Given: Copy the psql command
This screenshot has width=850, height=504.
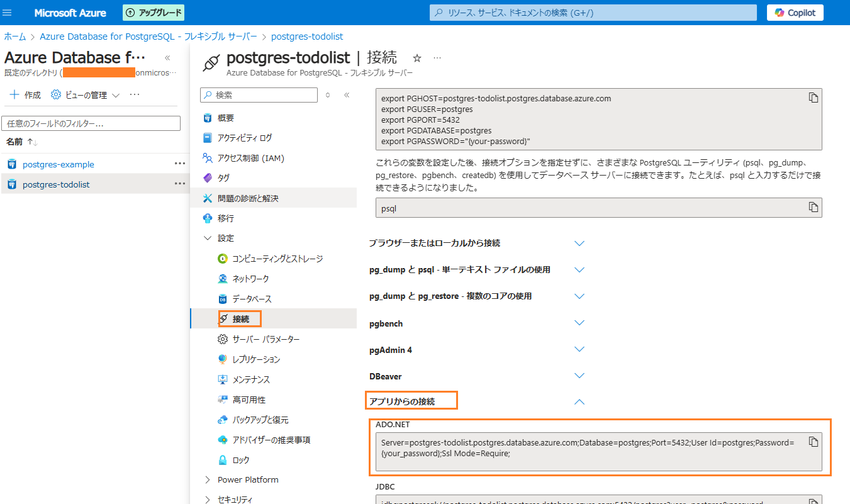Looking at the screenshot, I should (813, 207).
